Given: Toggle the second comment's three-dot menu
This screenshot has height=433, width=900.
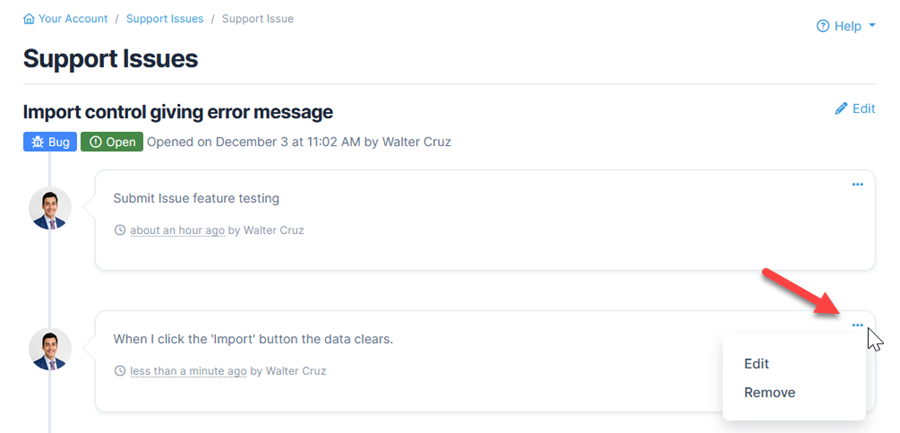Looking at the screenshot, I should [x=857, y=325].
